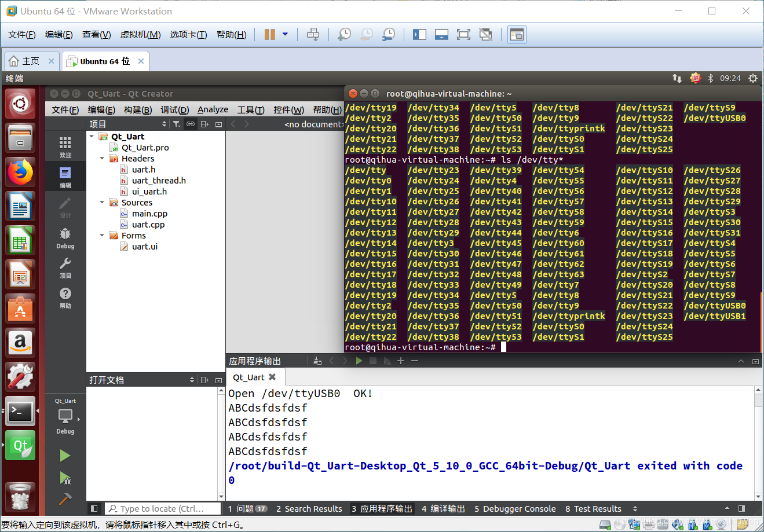Open VMware 虚拟机(M) menu
This screenshot has width=764, height=532.
pos(140,35)
